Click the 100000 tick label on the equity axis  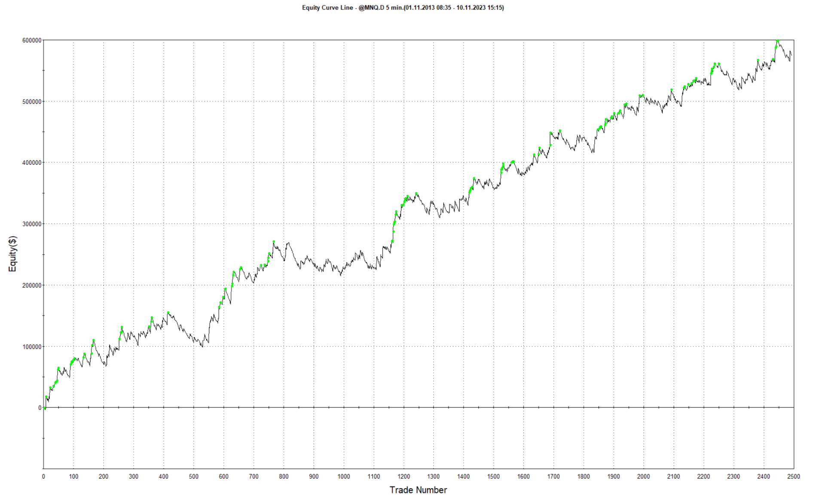pyautogui.click(x=32, y=346)
